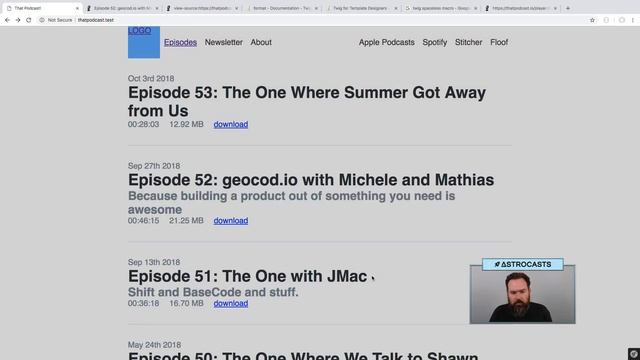Image resolution: width=640 pixels, height=360 pixels.
Task: Close the That Podcast tab
Action: (77, 8)
